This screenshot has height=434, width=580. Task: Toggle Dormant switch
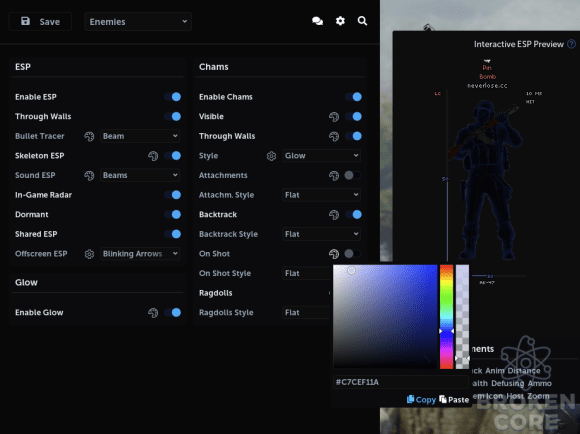tap(173, 215)
